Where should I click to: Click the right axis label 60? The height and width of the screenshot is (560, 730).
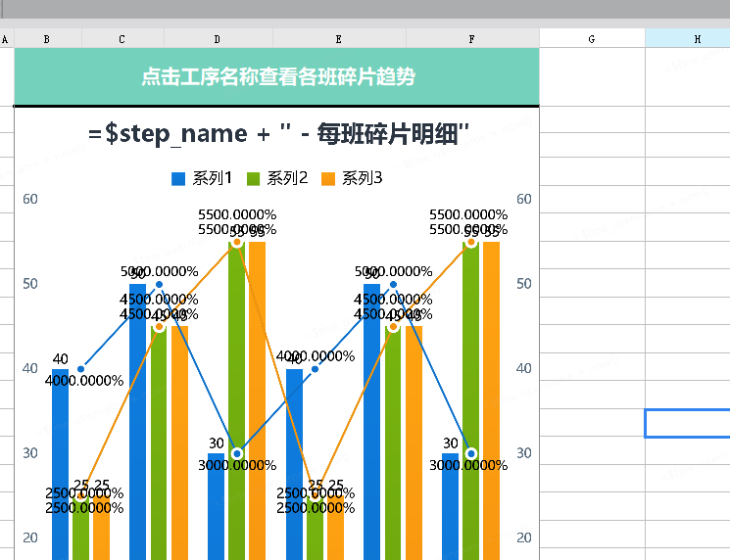coord(524,199)
